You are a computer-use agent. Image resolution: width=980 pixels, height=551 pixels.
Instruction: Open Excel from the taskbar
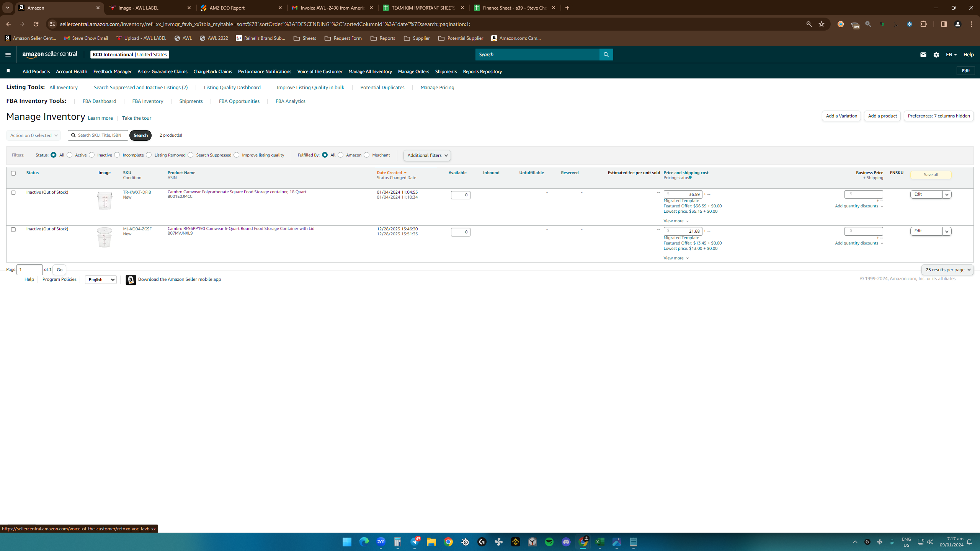click(x=600, y=542)
